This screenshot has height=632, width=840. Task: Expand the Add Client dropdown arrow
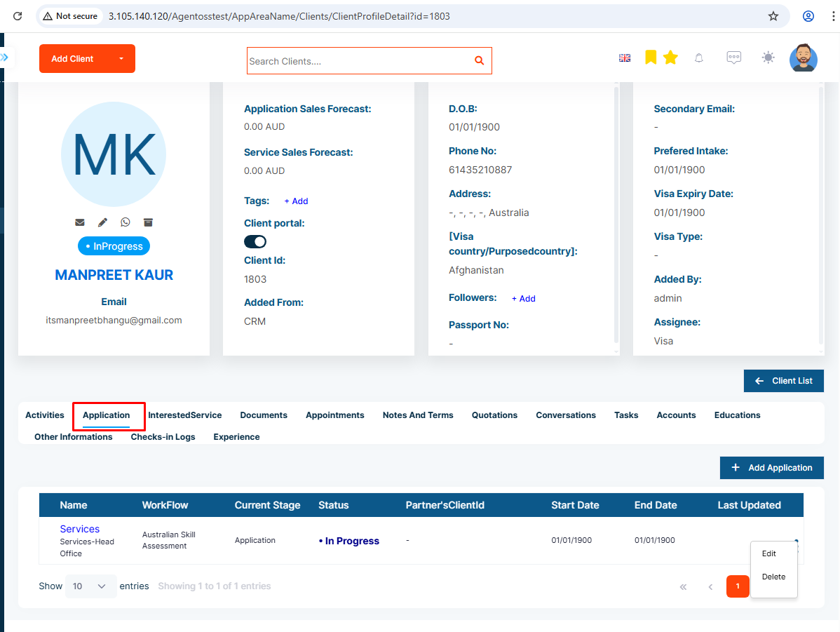point(121,58)
